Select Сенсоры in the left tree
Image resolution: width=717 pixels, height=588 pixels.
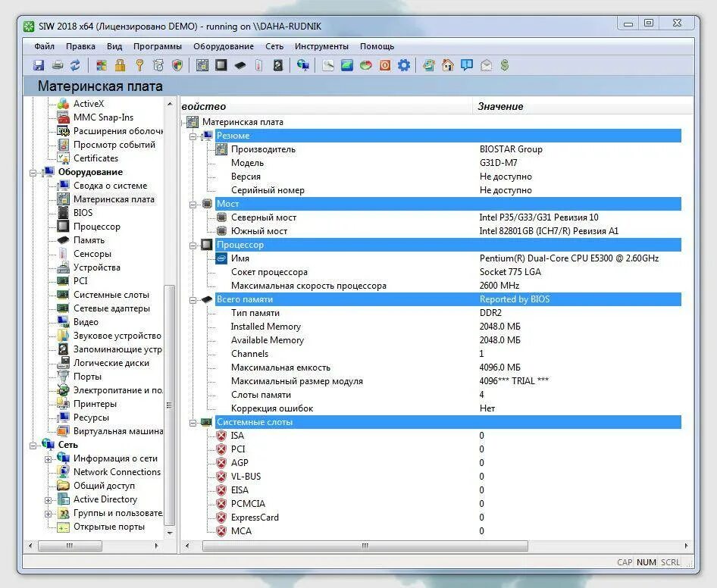[92, 254]
